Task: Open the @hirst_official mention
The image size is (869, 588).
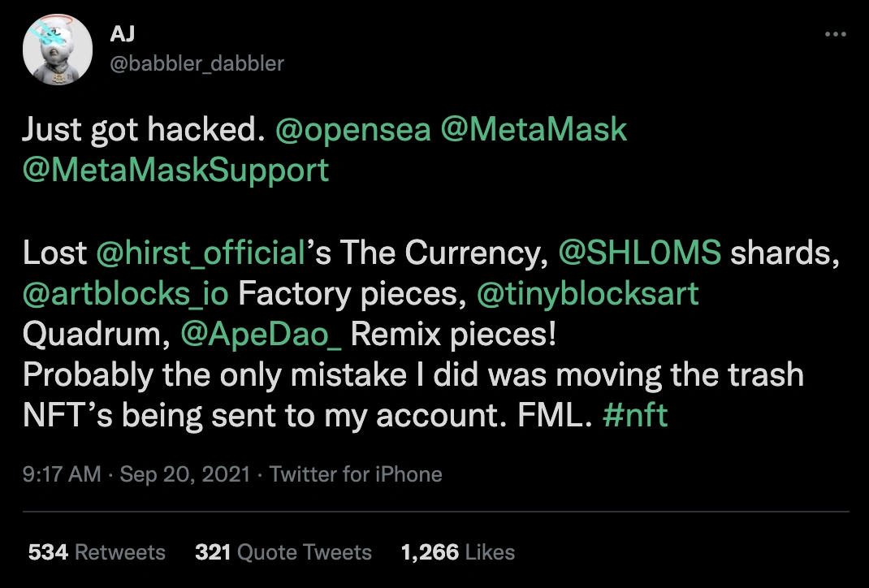Action: click(x=201, y=253)
